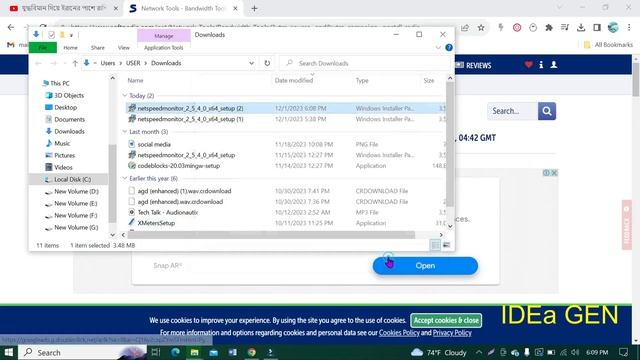Screen dimensions: 640x360
Task: Open Pictures in navigation pane
Action: coord(64,156)
